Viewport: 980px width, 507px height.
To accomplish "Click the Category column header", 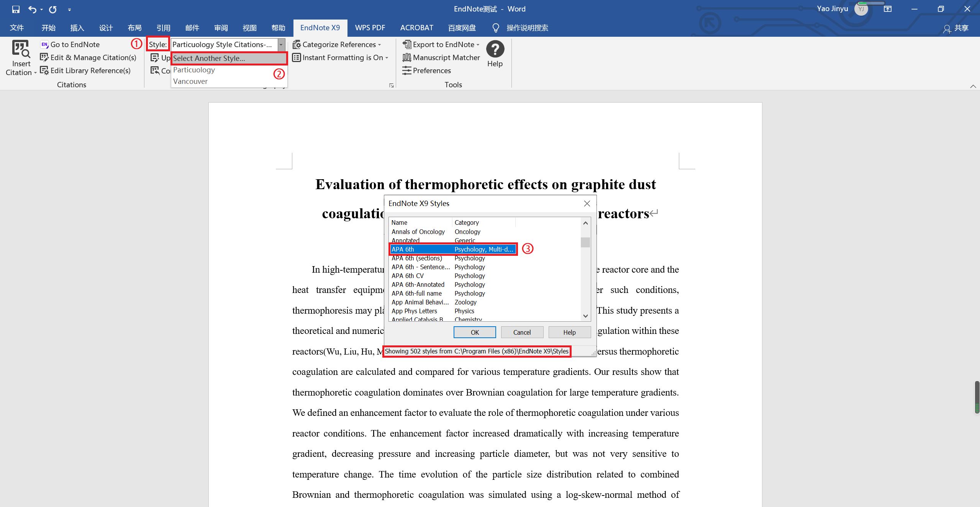I will pyautogui.click(x=484, y=222).
